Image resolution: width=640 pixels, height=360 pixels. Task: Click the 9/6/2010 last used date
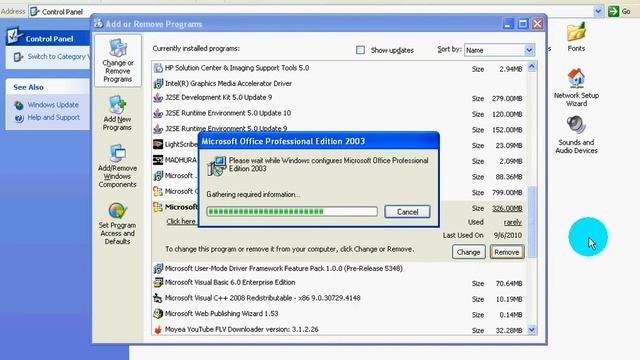[508, 236]
